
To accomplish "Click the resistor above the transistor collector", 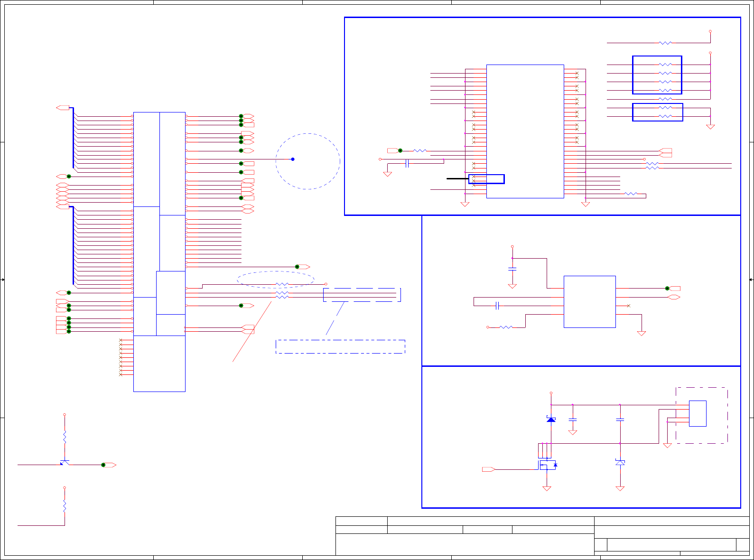I will 65,437.
